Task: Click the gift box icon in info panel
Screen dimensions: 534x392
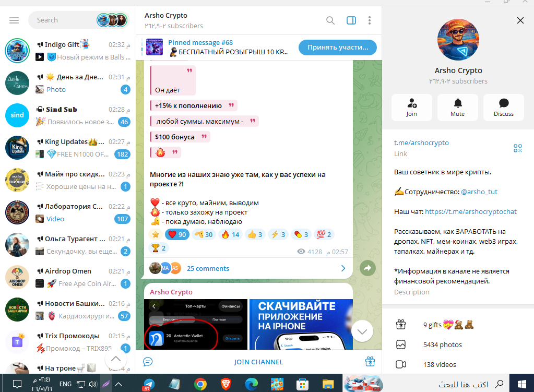Action: tap(401, 325)
